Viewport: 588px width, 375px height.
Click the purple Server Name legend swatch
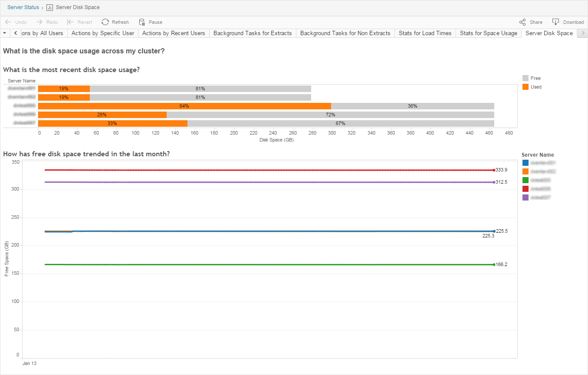pos(526,197)
